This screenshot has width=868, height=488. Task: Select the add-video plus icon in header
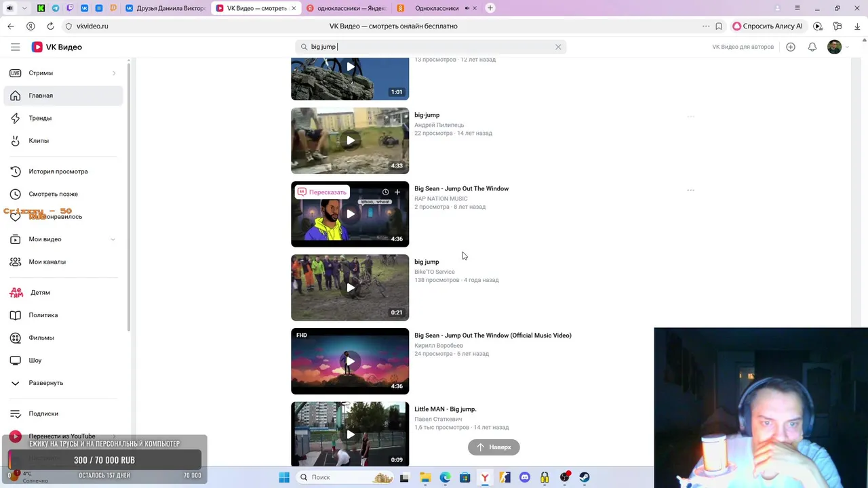pyautogui.click(x=791, y=47)
